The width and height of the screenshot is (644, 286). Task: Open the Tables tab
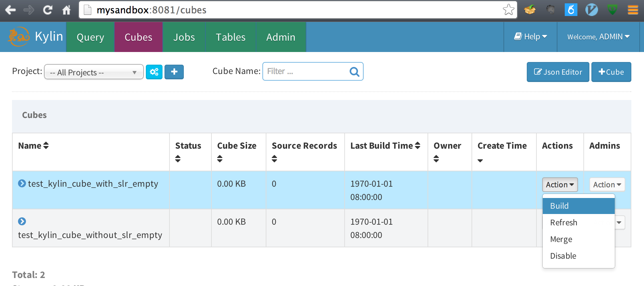(230, 37)
